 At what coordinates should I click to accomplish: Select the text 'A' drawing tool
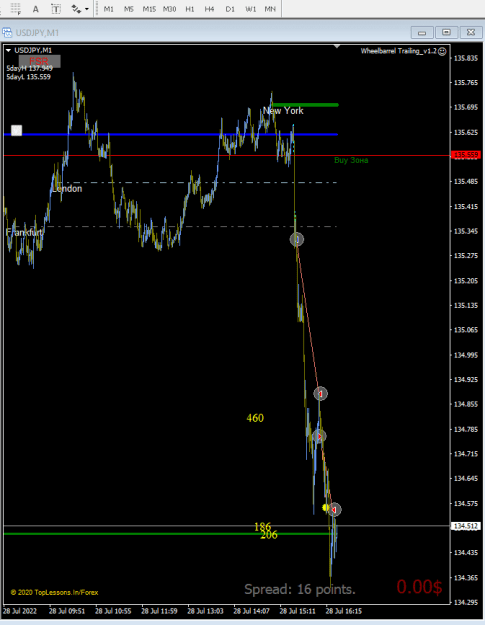click(x=35, y=9)
